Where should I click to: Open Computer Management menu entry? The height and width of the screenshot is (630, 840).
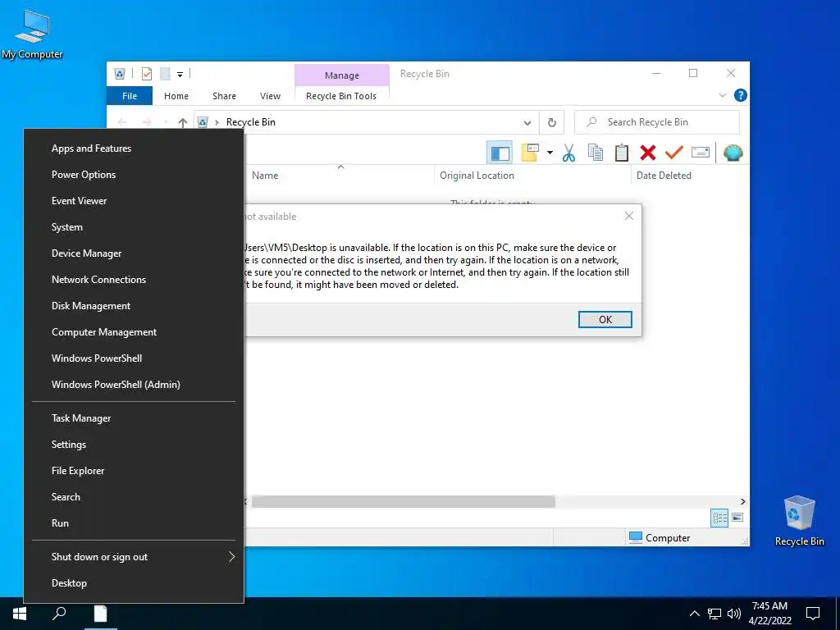[x=134, y=332]
